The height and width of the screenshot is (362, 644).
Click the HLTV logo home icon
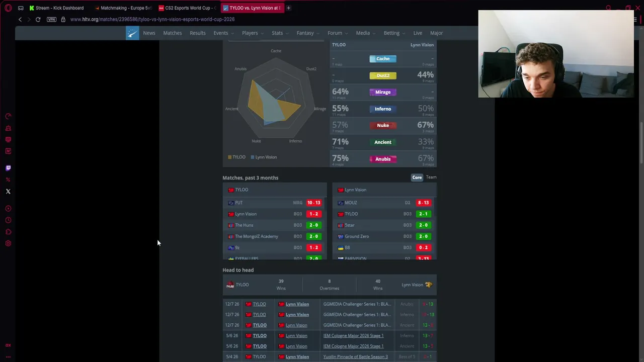[132, 33]
